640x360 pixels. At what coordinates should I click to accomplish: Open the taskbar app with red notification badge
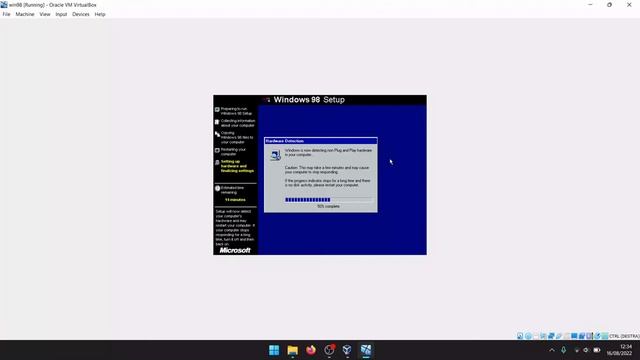click(329, 350)
